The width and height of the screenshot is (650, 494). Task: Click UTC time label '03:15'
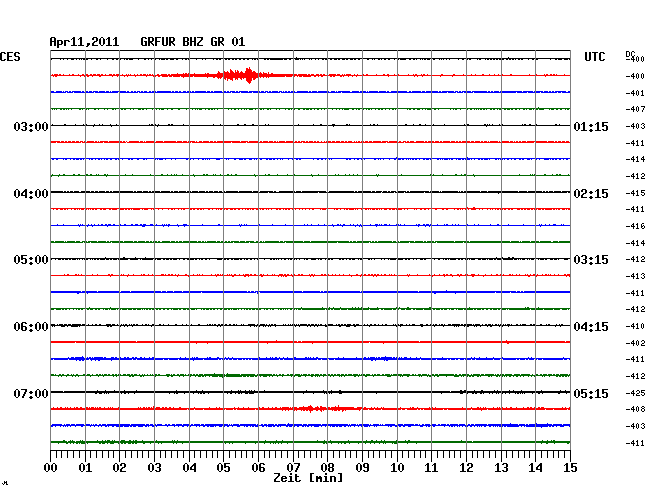591,260
